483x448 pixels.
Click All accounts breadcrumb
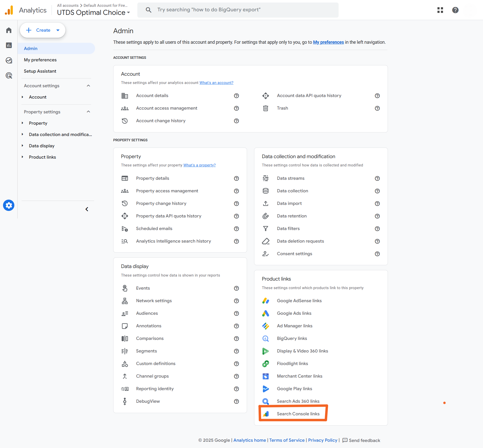68,6
